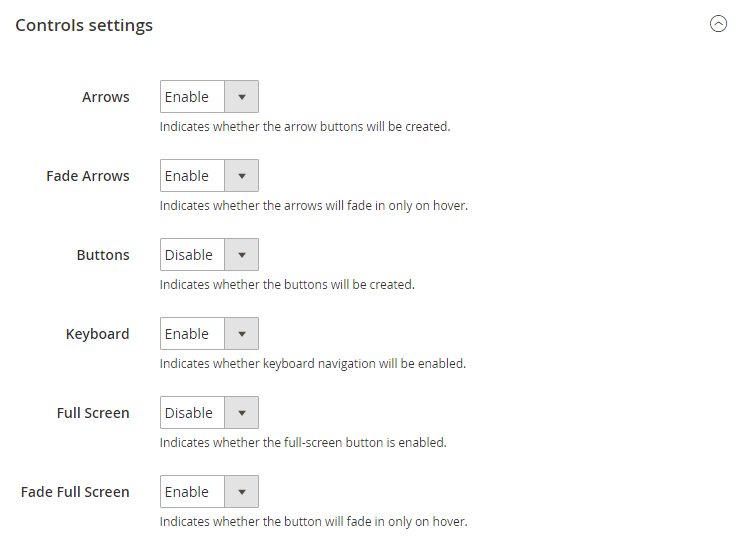The height and width of the screenshot is (547, 736).
Task: Select the Full Screen field label
Action: pos(93,413)
